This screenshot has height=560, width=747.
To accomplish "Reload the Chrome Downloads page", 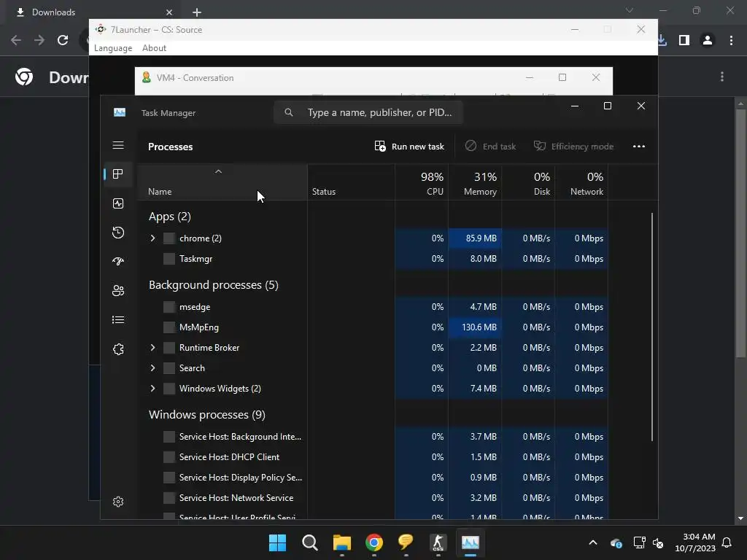I will 63,40.
